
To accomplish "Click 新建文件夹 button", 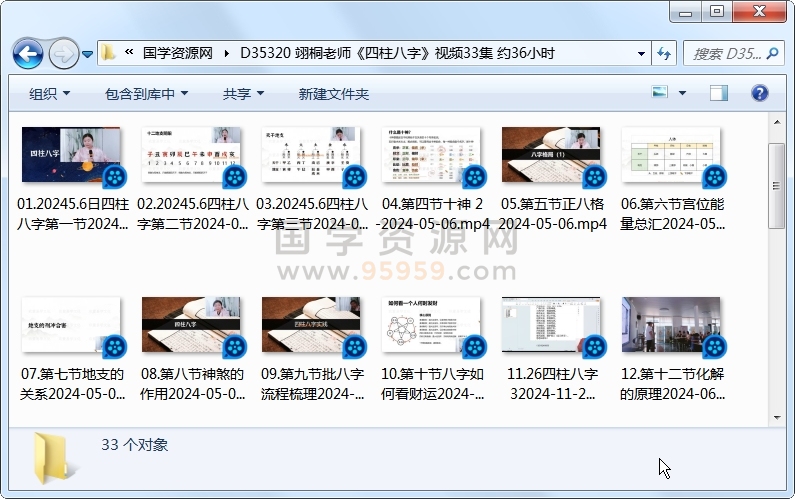I will (333, 94).
